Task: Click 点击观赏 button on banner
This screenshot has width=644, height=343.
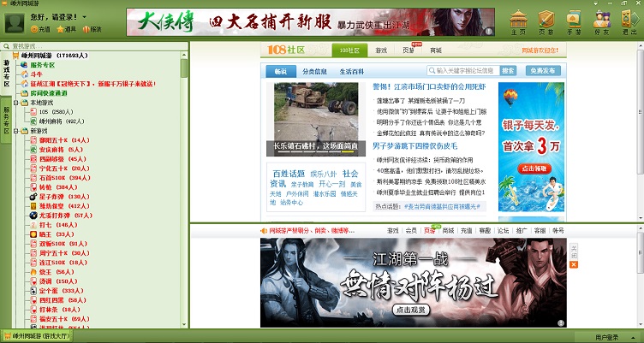Action: [x=411, y=310]
